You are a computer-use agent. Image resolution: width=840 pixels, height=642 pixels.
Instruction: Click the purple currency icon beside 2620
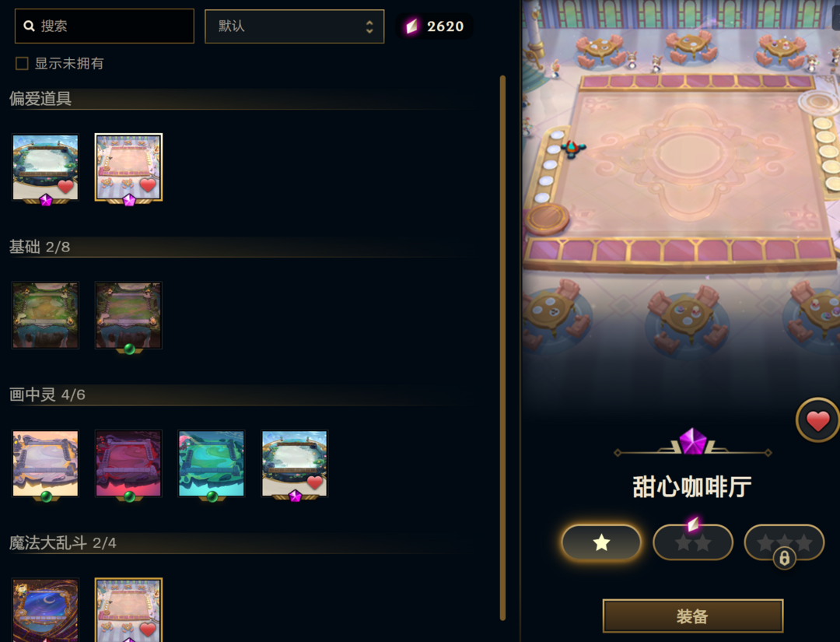412,26
